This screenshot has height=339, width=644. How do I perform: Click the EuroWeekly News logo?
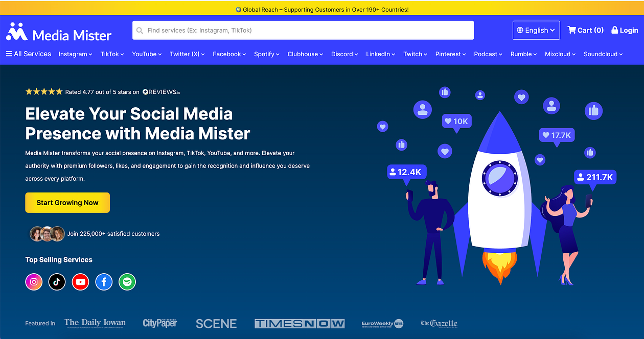[x=382, y=324]
